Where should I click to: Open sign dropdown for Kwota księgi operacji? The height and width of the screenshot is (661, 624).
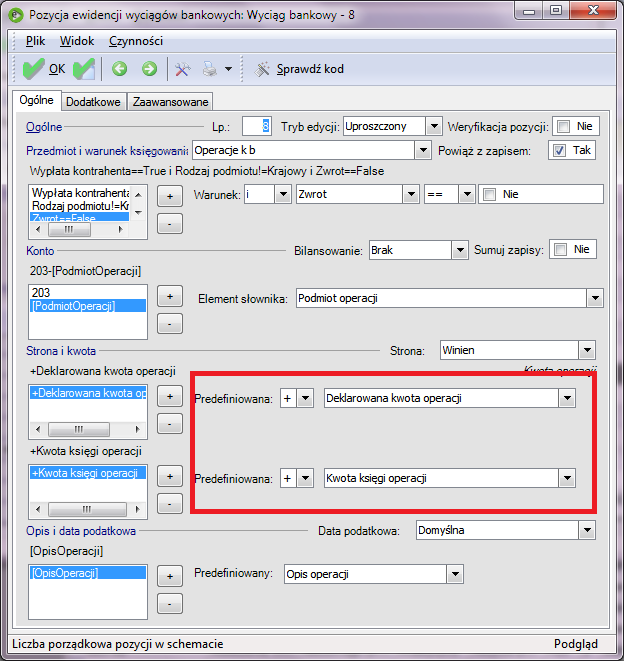[305, 478]
